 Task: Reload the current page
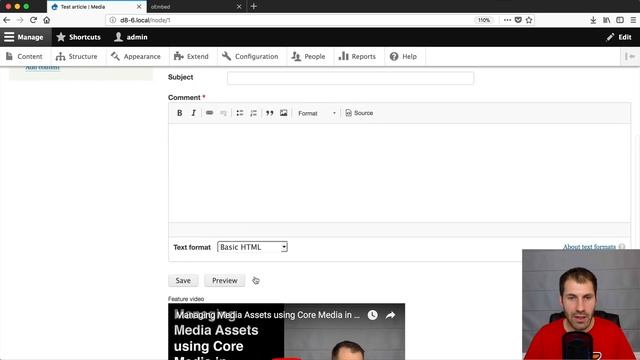pyautogui.click(x=33, y=20)
